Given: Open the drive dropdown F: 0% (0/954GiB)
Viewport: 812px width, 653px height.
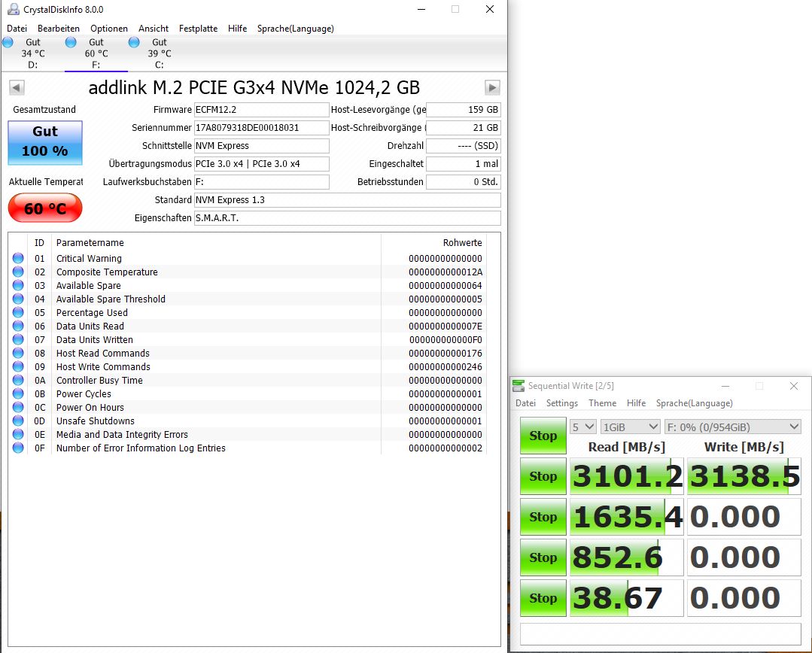Looking at the screenshot, I should click(x=733, y=427).
